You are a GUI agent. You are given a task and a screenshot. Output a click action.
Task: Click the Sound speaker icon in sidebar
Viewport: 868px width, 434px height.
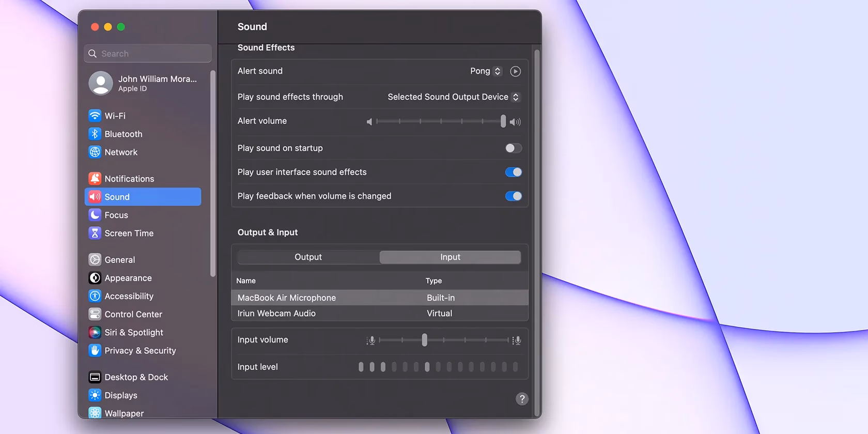tap(95, 197)
